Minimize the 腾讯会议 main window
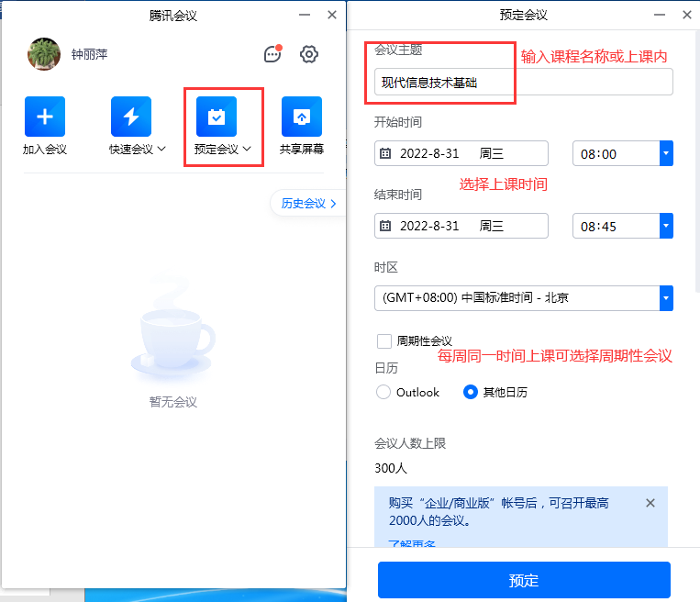The width and height of the screenshot is (700, 602). tap(305, 15)
